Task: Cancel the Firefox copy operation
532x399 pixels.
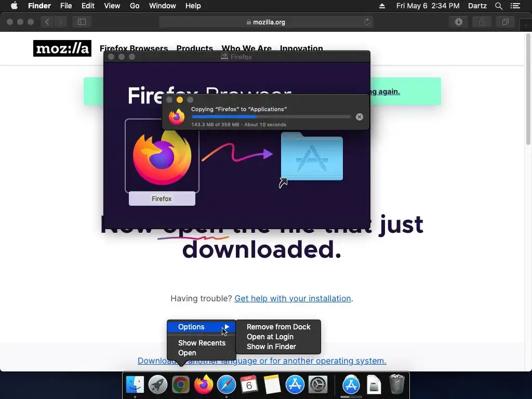Action: (360, 117)
